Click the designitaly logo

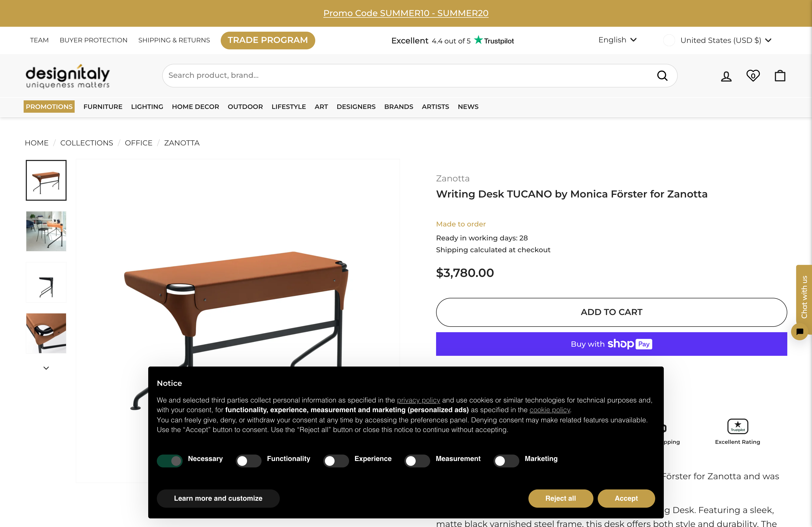point(68,76)
